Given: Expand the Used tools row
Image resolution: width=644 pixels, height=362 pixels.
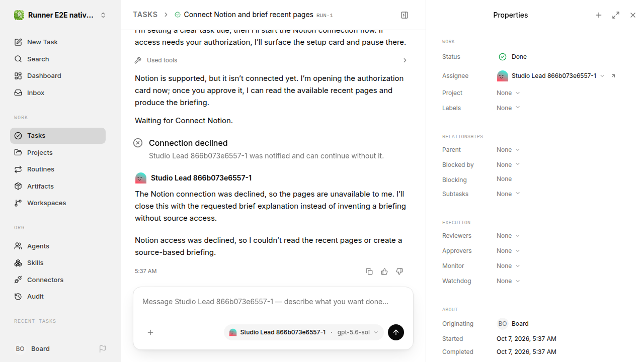Looking at the screenshot, I should [x=271, y=60].
